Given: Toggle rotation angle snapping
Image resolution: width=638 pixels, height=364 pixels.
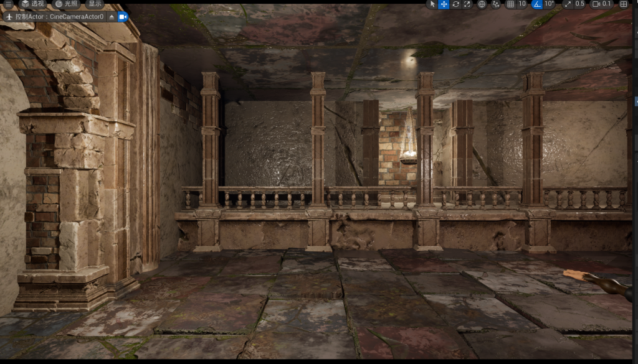Looking at the screenshot, I should click(x=537, y=4).
